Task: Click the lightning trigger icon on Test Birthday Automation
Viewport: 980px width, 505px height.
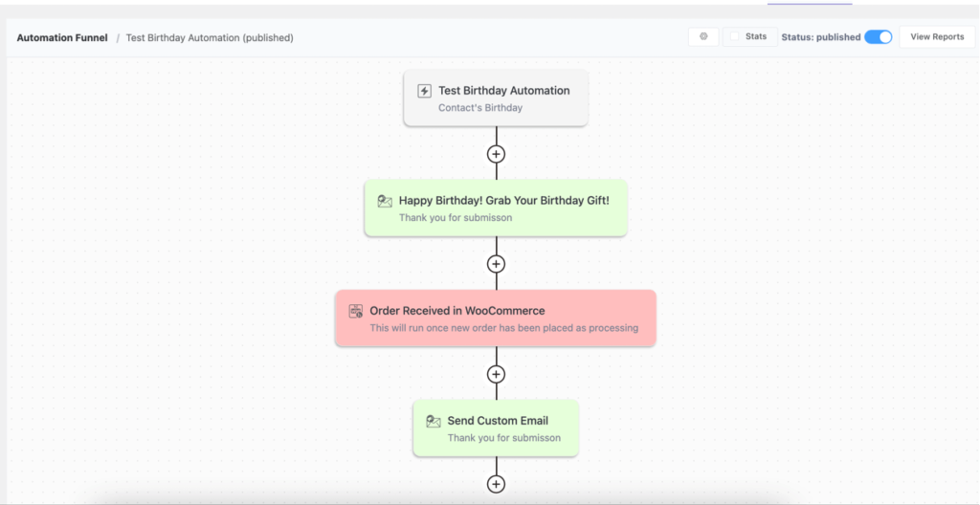Action: click(424, 91)
